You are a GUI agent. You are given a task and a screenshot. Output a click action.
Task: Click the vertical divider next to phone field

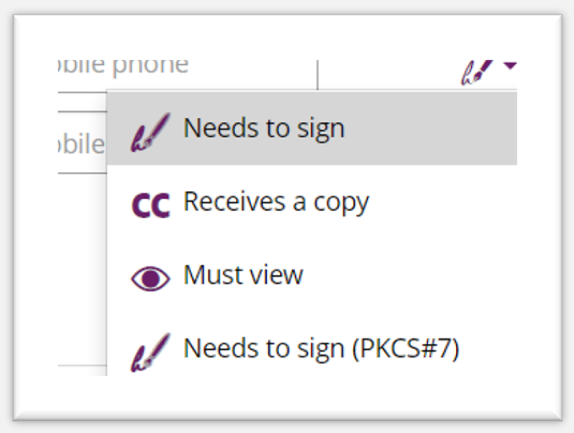tap(317, 75)
